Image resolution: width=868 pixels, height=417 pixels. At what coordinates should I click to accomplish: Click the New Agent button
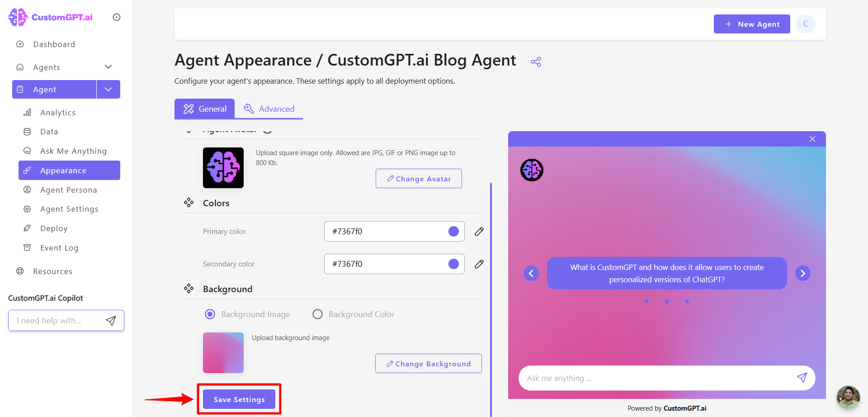tap(752, 24)
